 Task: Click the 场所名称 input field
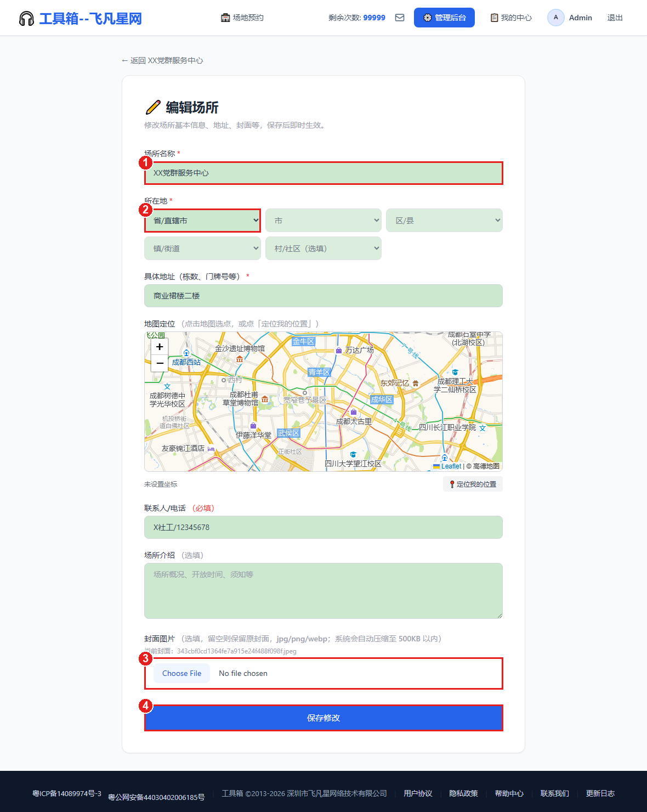(x=323, y=173)
